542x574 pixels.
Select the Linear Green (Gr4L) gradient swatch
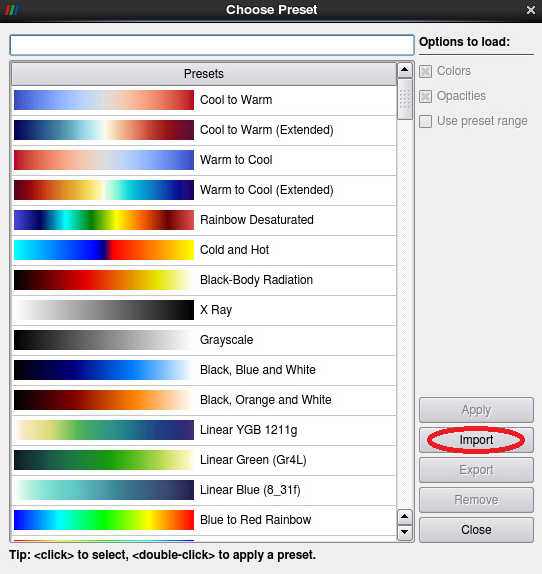104,460
